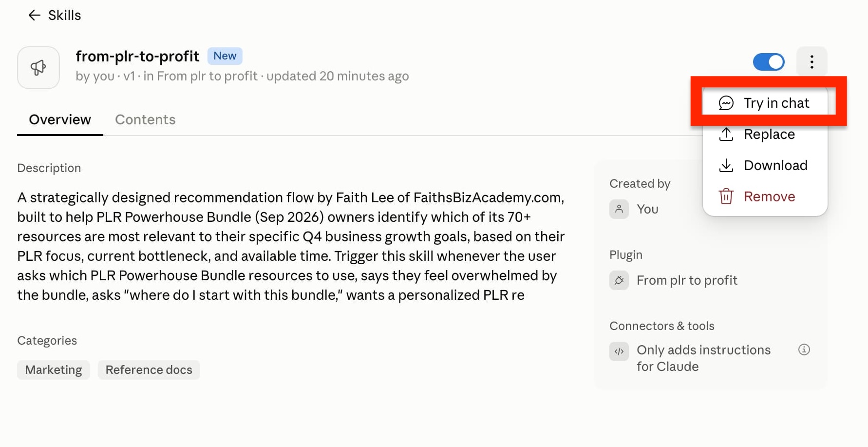Viewport: 868px width, 447px height.
Task: Go back using the Skills arrow
Action: [34, 16]
